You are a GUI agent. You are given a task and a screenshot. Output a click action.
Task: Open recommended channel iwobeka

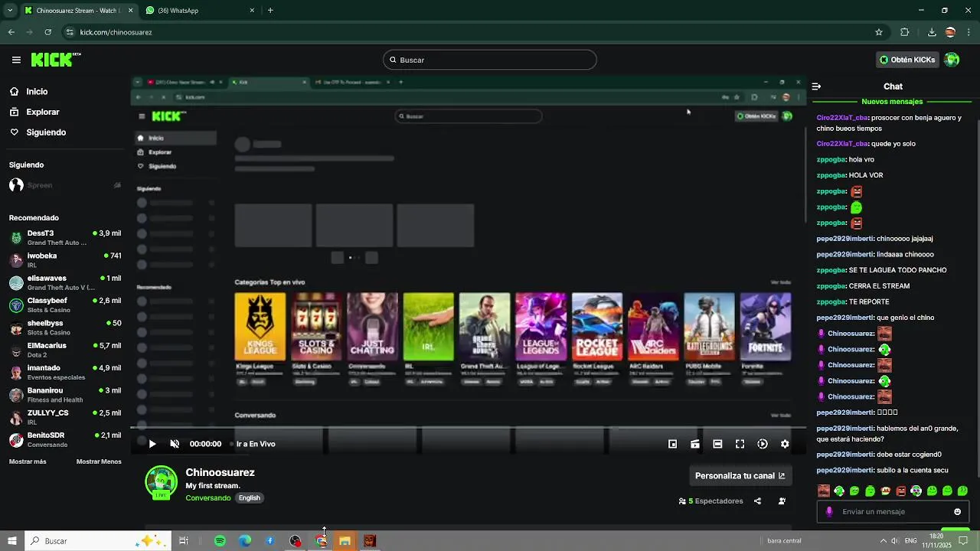click(65, 260)
